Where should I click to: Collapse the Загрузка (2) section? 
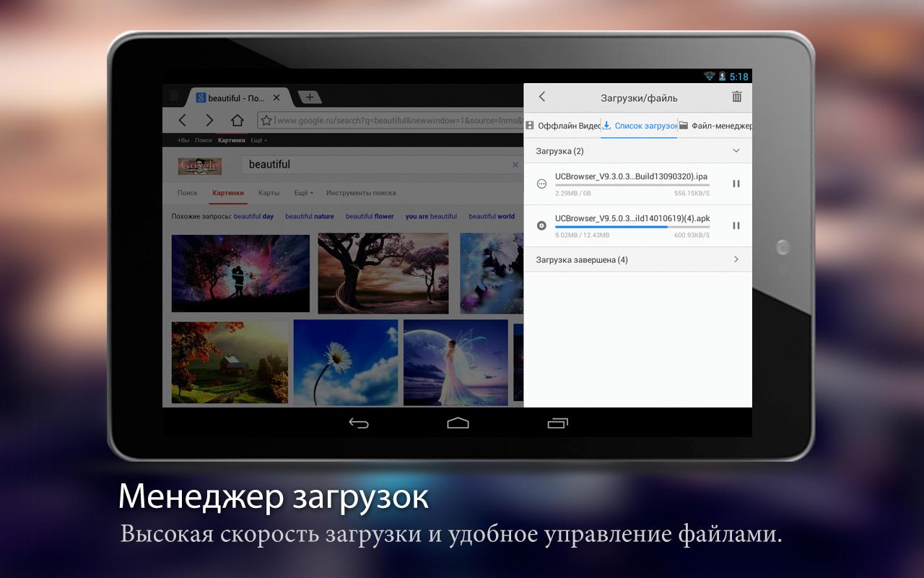[736, 151]
